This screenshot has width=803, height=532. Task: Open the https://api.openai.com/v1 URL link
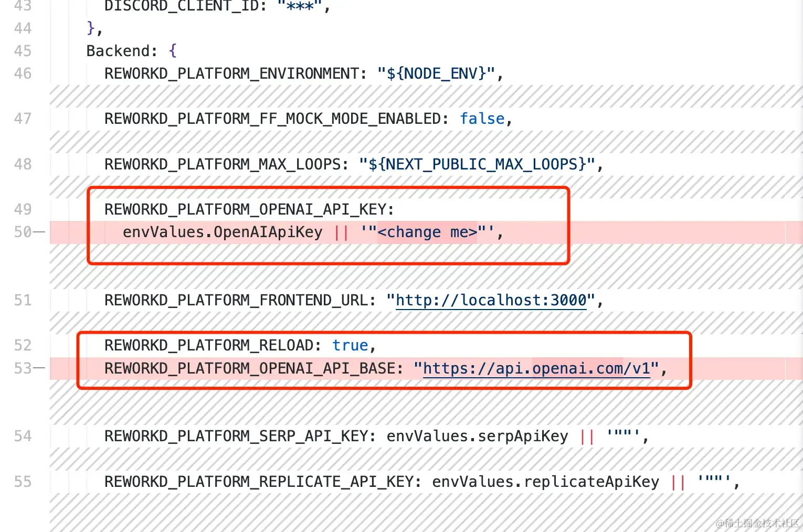pyautogui.click(x=536, y=369)
